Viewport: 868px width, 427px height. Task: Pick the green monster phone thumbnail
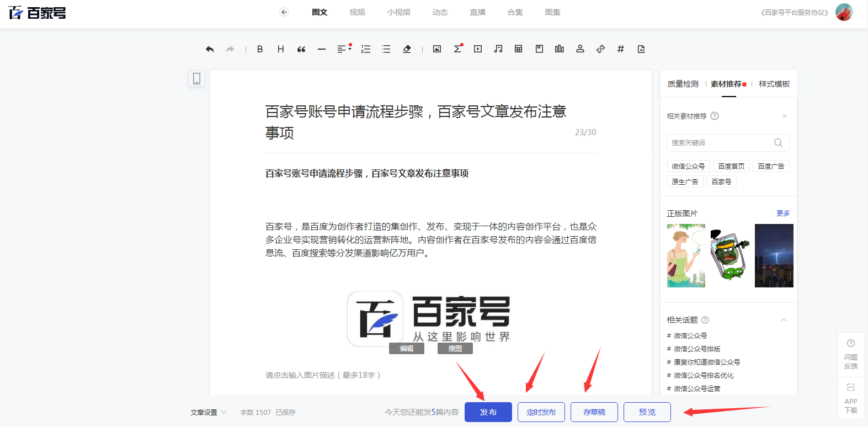(x=730, y=255)
